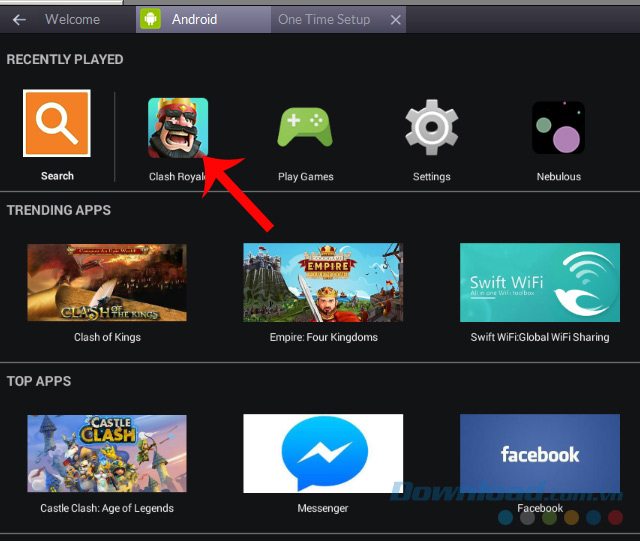Click the Play Games text label

point(306,177)
